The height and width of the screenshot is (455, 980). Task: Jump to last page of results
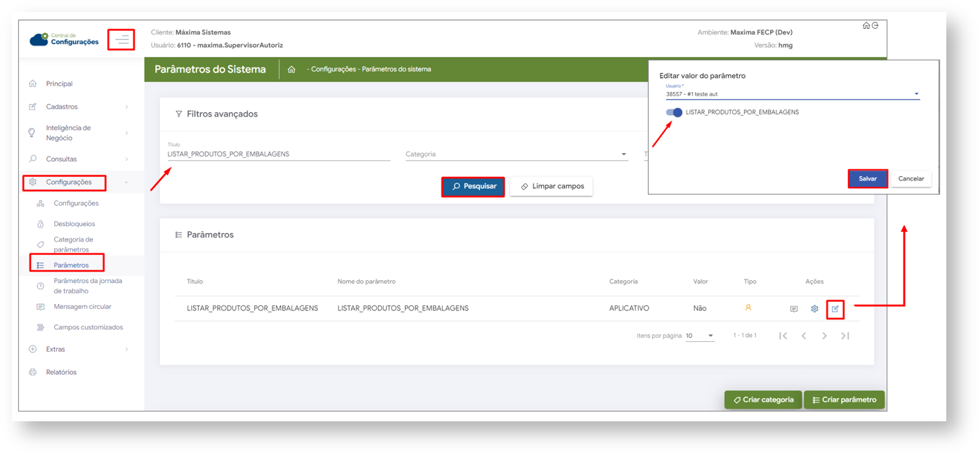tap(845, 336)
